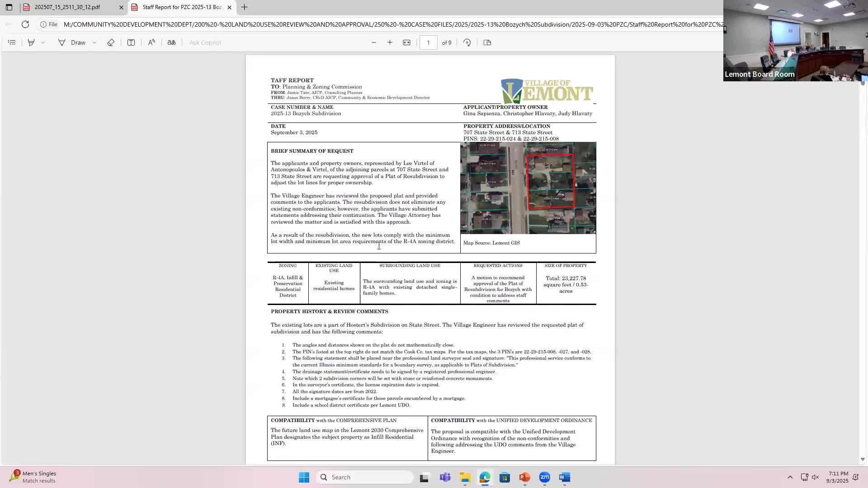Viewport: 868px width, 488px height.
Task: Refresh the current page
Action: [x=25, y=24]
